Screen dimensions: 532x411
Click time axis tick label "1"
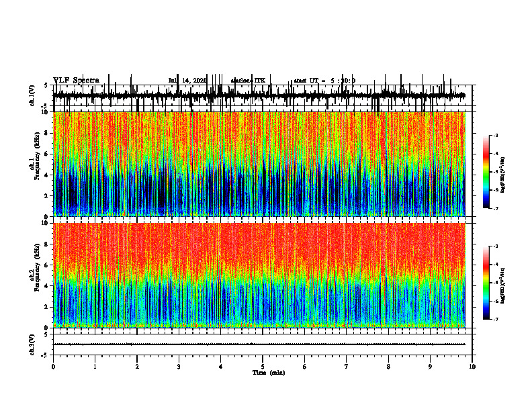point(95,367)
